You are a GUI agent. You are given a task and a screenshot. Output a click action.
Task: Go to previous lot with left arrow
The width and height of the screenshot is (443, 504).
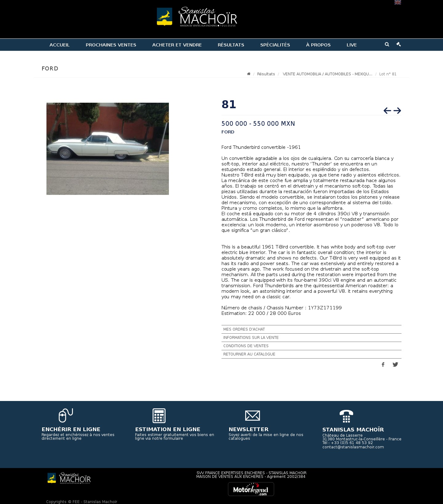387,111
